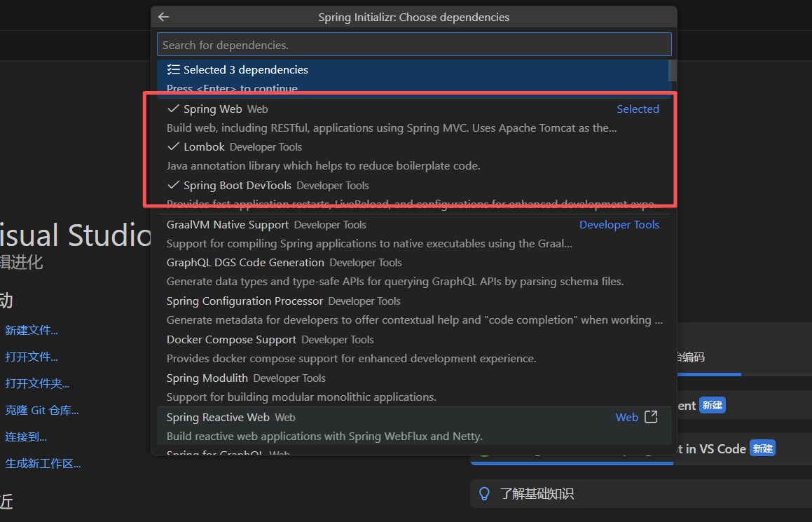Screen dimensions: 812x522
Task: Click the 连接到... link
Action: pyautogui.click(x=26, y=437)
